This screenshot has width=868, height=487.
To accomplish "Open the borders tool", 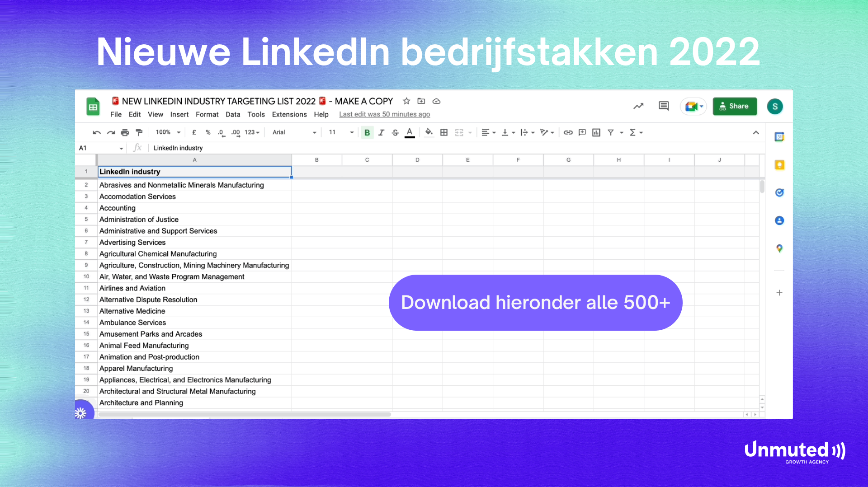I will click(444, 132).
